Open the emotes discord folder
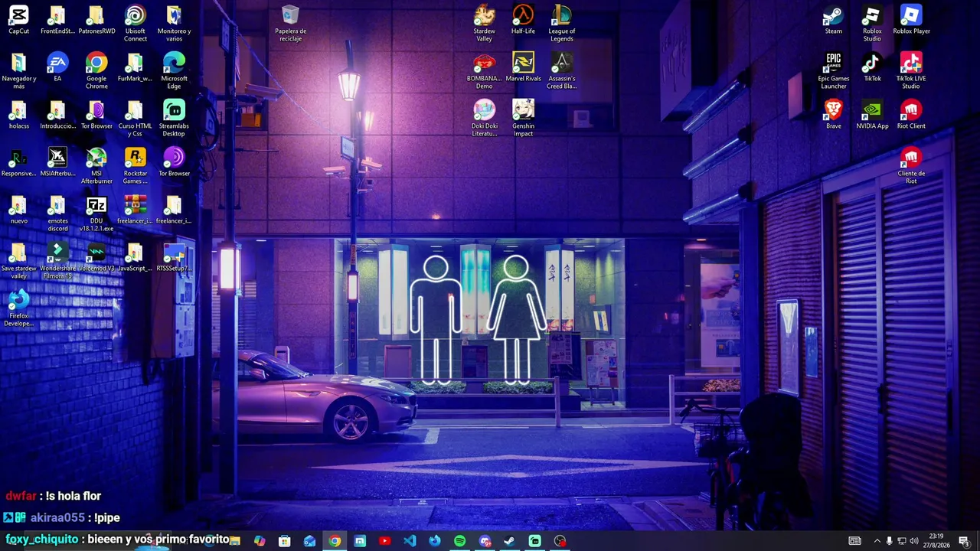This screenshot has height=551, width=980. 57,214
